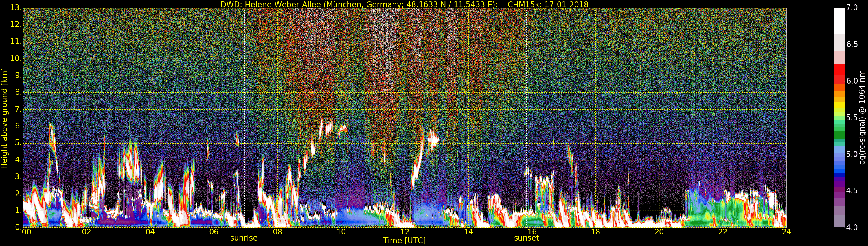Click the green 5.5 region of the colorbar
The height and width of the screenshot is (246, 868).
[839, 121]
